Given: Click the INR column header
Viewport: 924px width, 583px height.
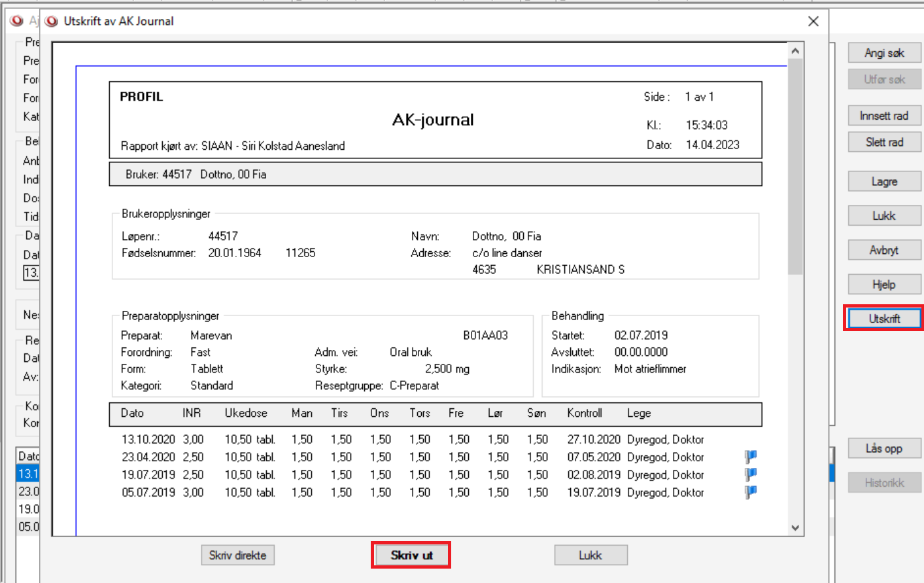Looking at the screenshot, I should (192, 414).
